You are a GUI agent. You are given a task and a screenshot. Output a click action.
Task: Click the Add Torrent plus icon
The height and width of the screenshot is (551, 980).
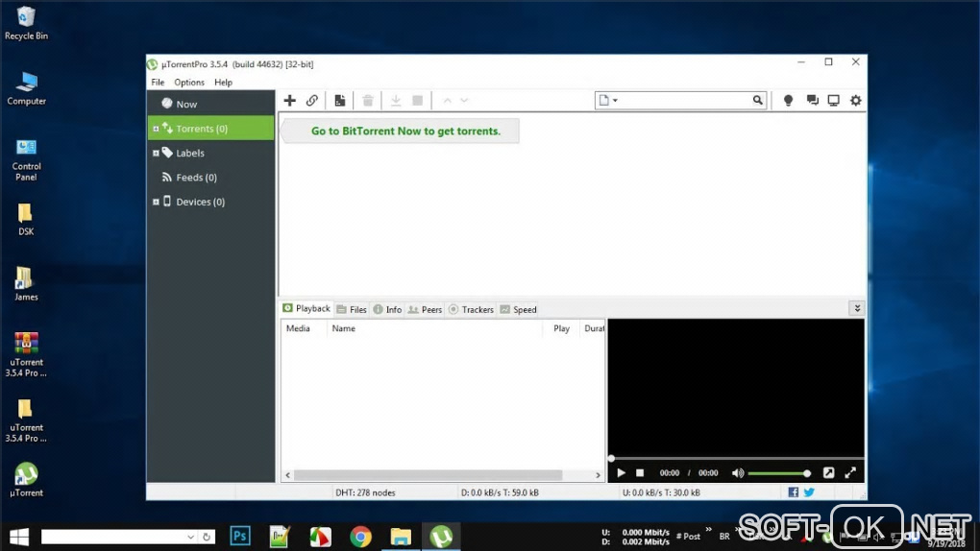point(289,100)
